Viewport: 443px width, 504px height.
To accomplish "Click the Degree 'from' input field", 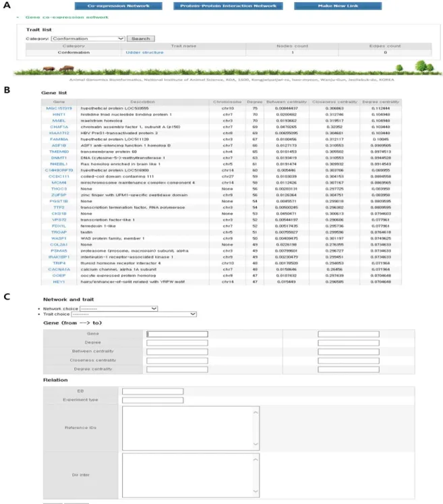I will [x=177, y=343].
